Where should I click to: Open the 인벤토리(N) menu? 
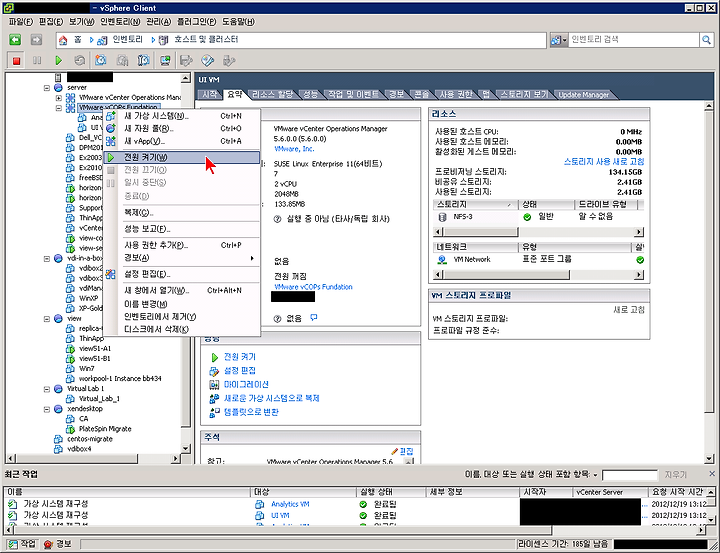(x=120, y=22)
